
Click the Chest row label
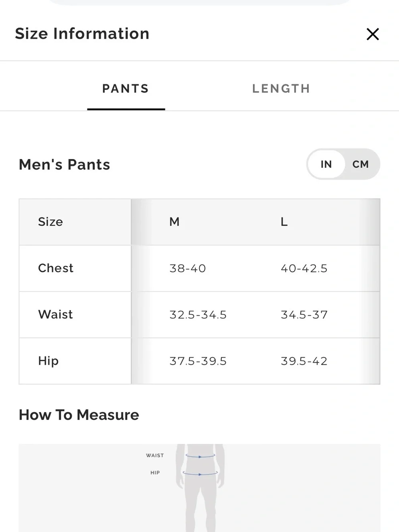tap(56, 268)
